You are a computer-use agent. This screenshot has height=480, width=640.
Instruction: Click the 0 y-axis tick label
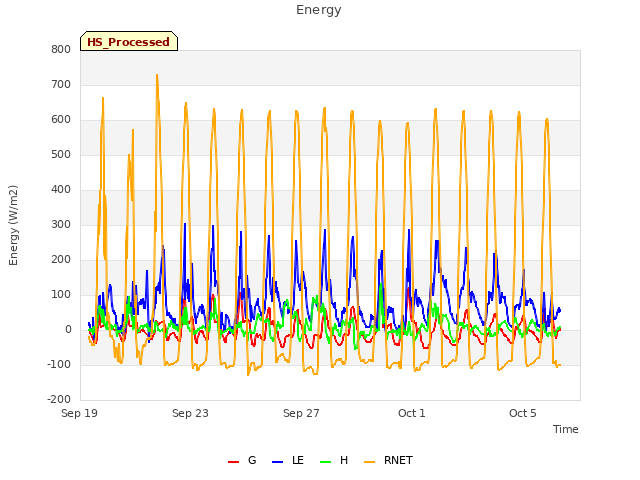pyautogui.click(x=68, y=330)
